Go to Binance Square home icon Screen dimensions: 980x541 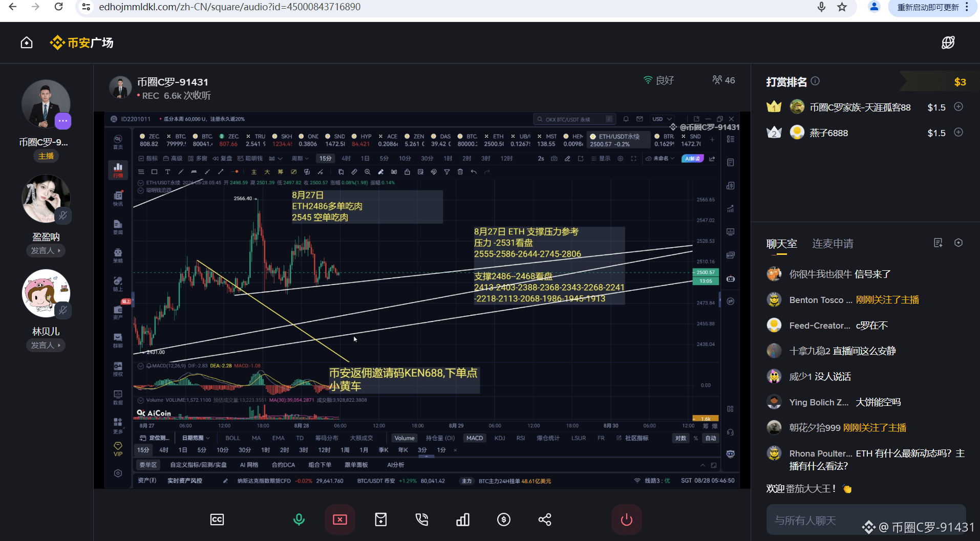[27, 42]
